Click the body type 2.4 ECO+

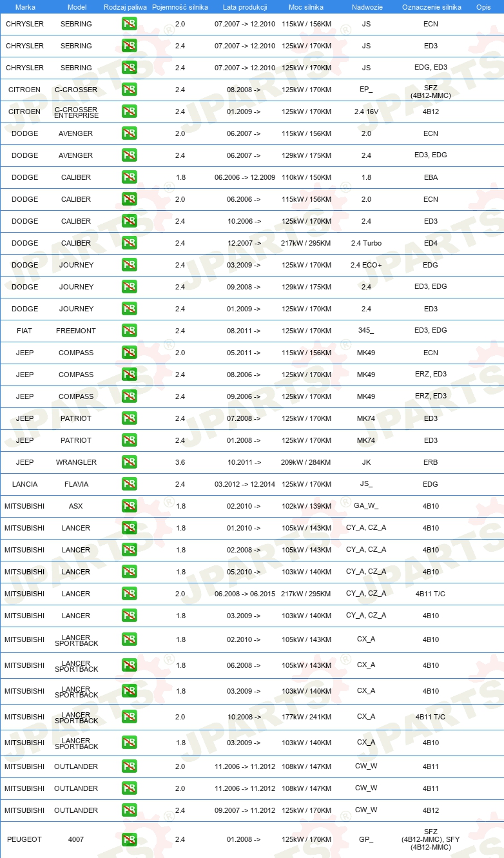pos(366,265)
